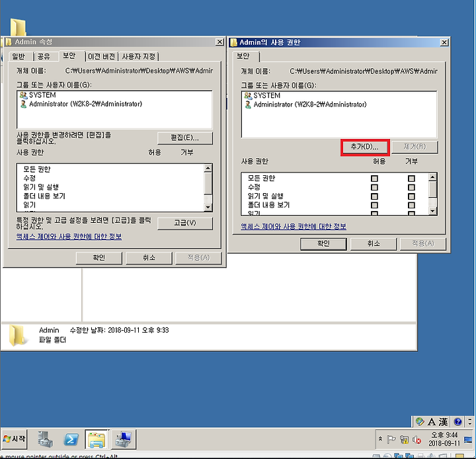Open the 사용자 지정 tab
Screen dimensions: 476x459
138,56
